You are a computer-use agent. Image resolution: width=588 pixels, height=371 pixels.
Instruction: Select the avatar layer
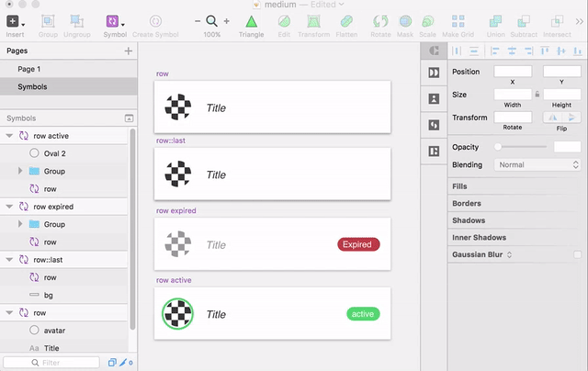point(63,331)
